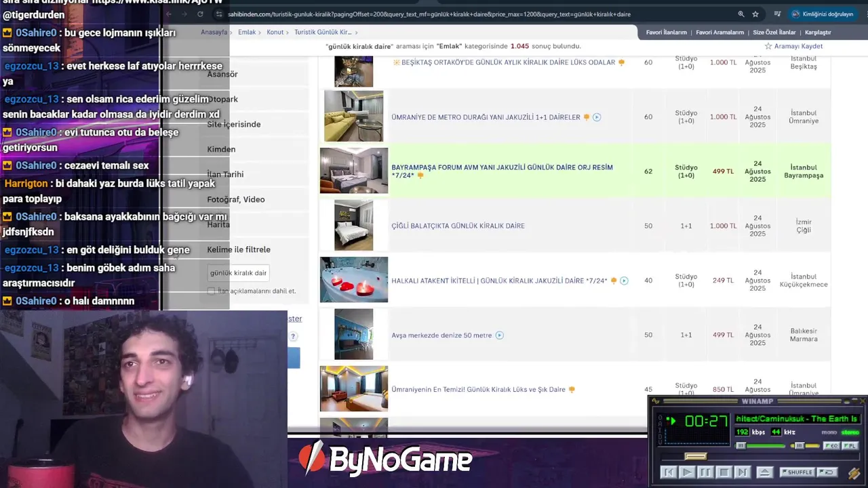Viewport: 868px width, 488px height.
Task: Click orange badge on Halkalı Atakent listing
Action: pos(614,281)
